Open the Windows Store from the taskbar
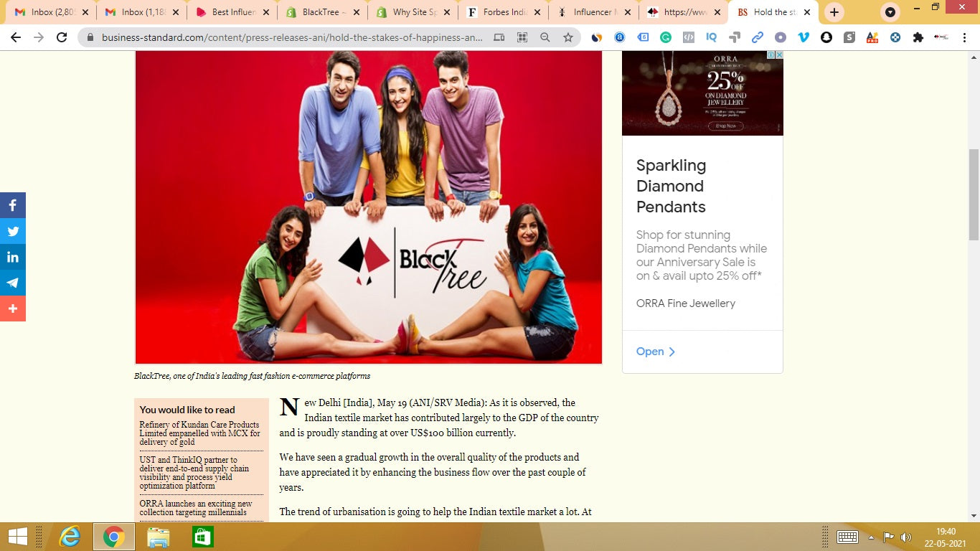The height and width of the screenshot is (551, 980). [202, 537]
